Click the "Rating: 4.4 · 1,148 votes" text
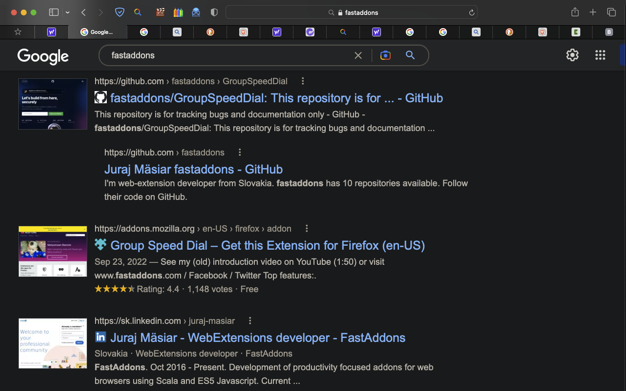This screenshot has height=391, width=626. click(184, 289)
